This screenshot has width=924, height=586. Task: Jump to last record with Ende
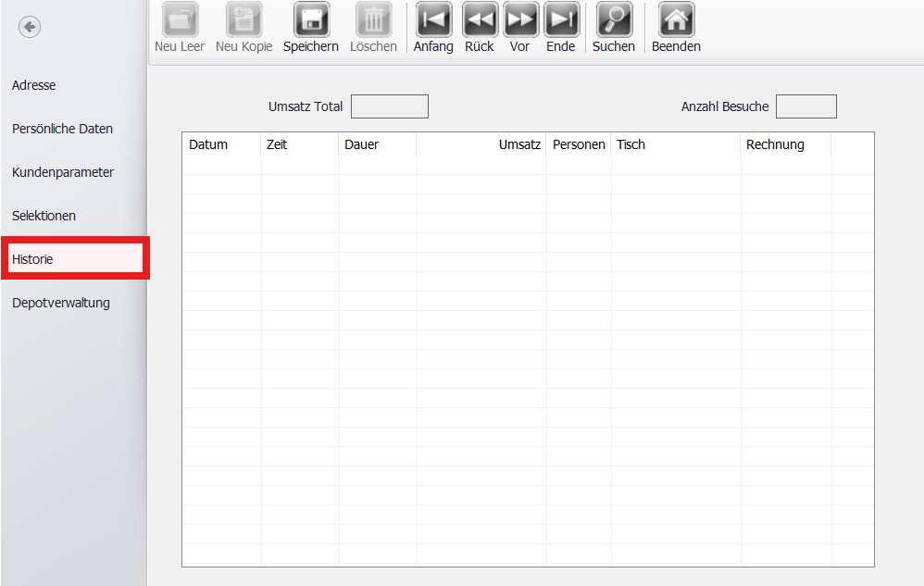coord(561,19)
